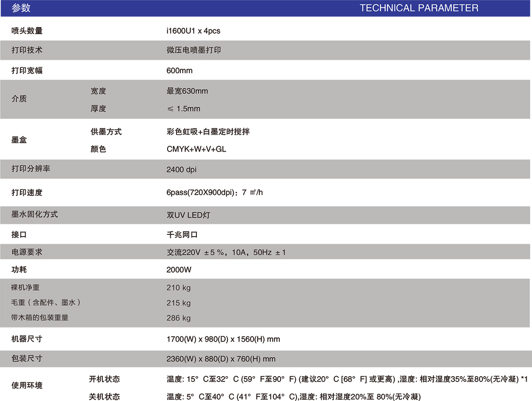
Task: Click the 供墨方式 sub-label
Action: pos(106,132)
